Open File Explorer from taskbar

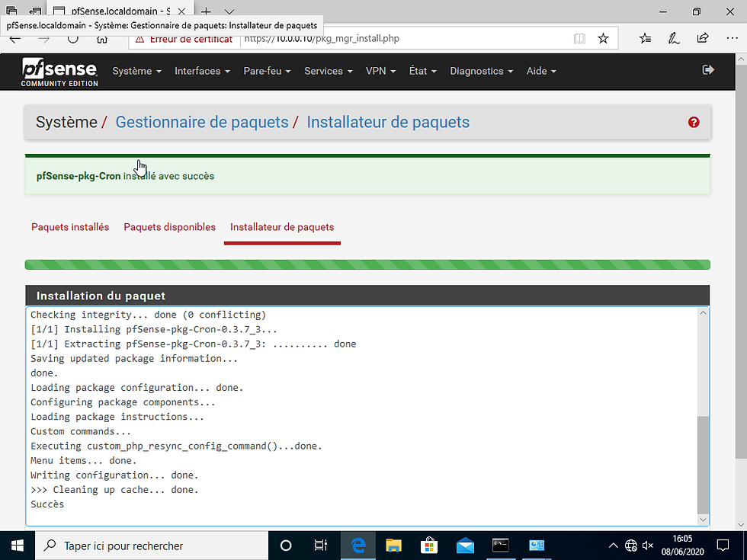[393, 546]
